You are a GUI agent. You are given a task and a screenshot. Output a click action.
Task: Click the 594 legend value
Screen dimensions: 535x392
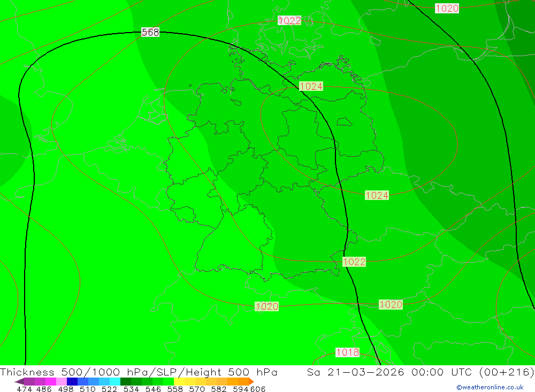241,389
